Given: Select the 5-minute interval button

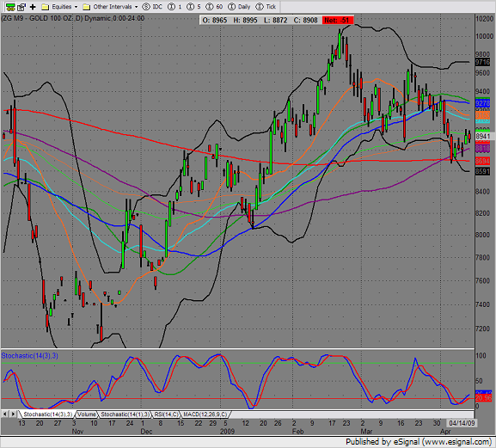Looking at the screenshot, I should [193, 7].
